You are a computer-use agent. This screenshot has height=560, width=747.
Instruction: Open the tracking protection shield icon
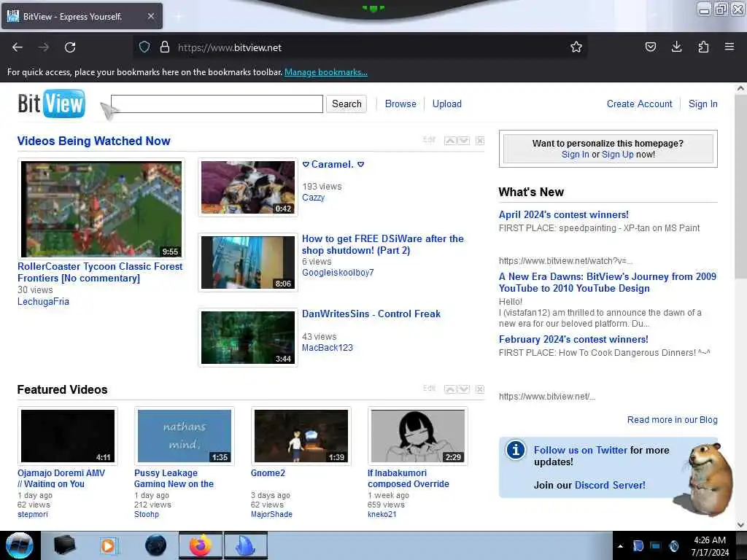[144, 47]
